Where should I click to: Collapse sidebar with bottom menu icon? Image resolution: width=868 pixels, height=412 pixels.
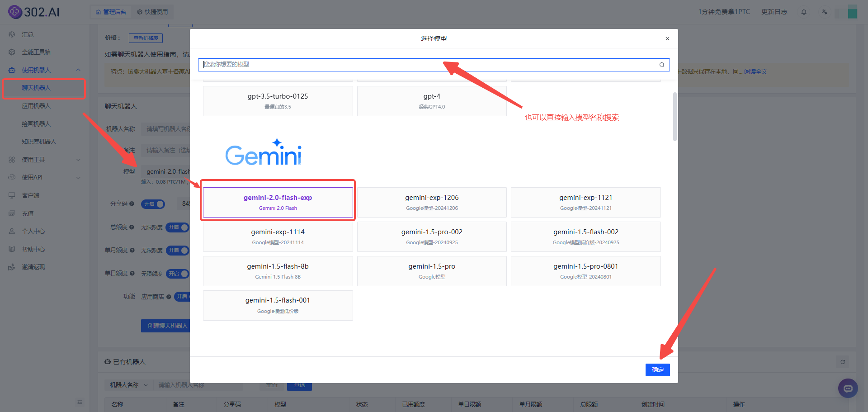[x=80, y=402]
